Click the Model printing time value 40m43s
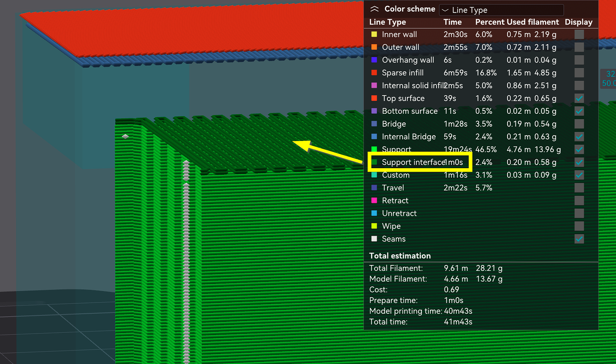Screen dimensions: 616x364 coord(458,311)
